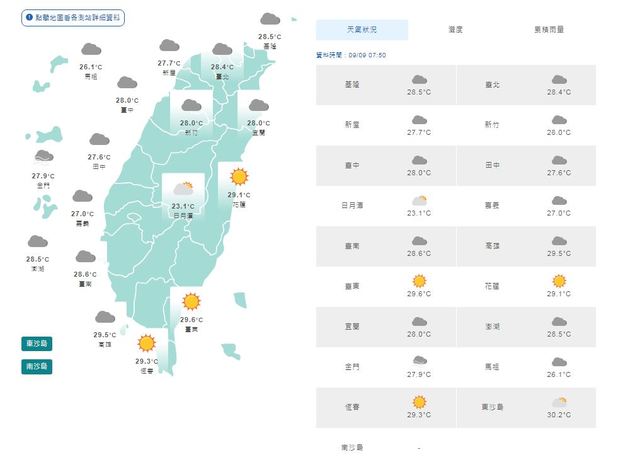Click the sunny icon at Hualien on the map
The width and height of the screenshot is (640, 457).
tap(238, 177)
